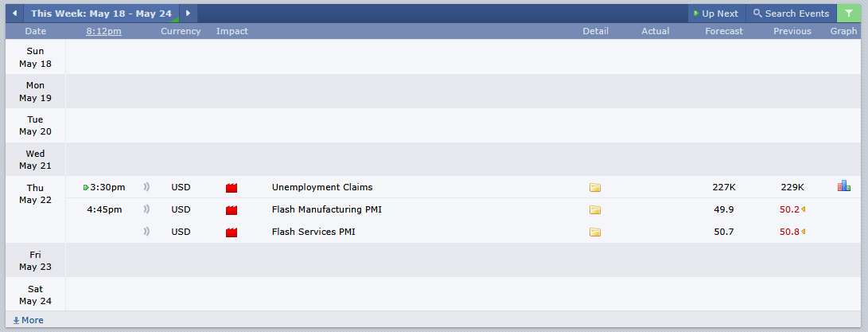Image resolution: width=868 pixels, height=332 pixels.
Task: Open detail folder for Flash Manufacturing PMI
Action: pyautogui.click(x=595, y=209)
